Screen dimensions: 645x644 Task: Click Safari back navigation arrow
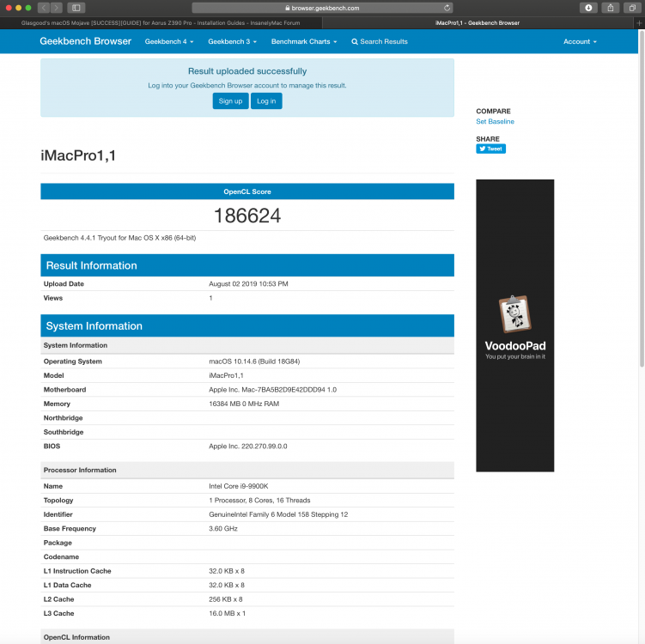click(x=44, y=8)
